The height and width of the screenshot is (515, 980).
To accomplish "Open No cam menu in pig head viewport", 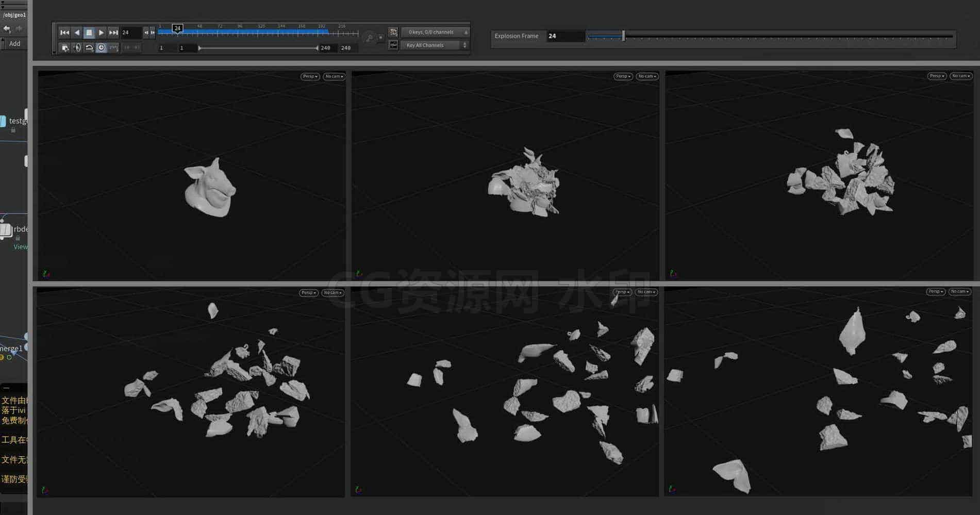I will point(334,76).
